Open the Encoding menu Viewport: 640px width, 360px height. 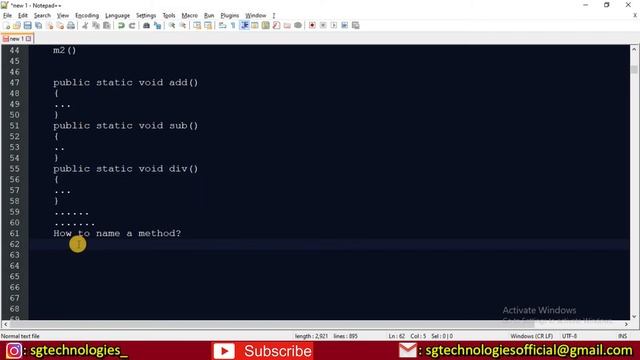tap(87, 16)
